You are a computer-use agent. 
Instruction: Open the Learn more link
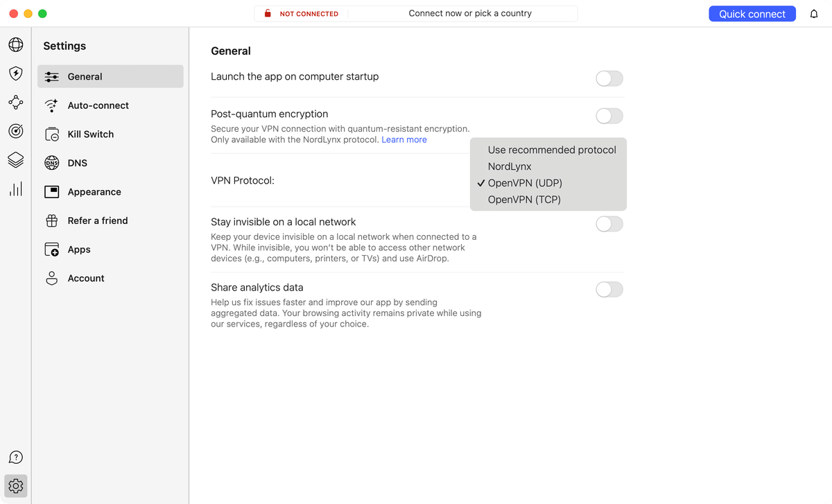point(404,140)
